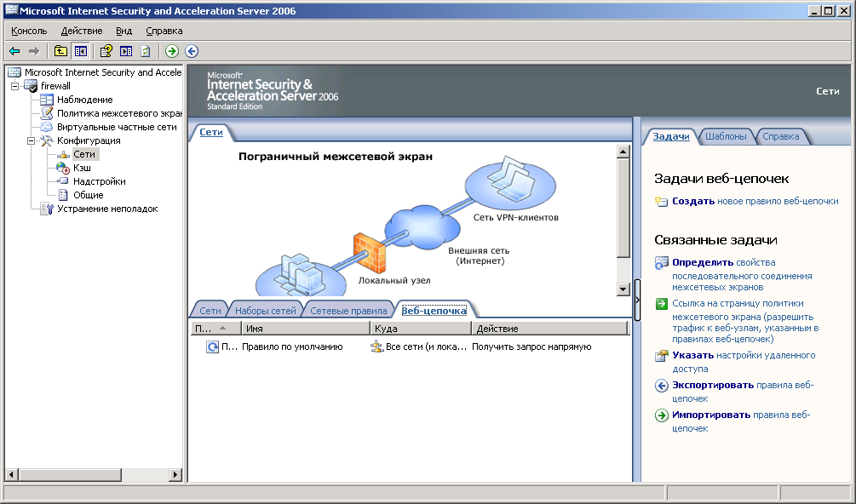Click the Кэш globe icon

(x=63, y=168)
